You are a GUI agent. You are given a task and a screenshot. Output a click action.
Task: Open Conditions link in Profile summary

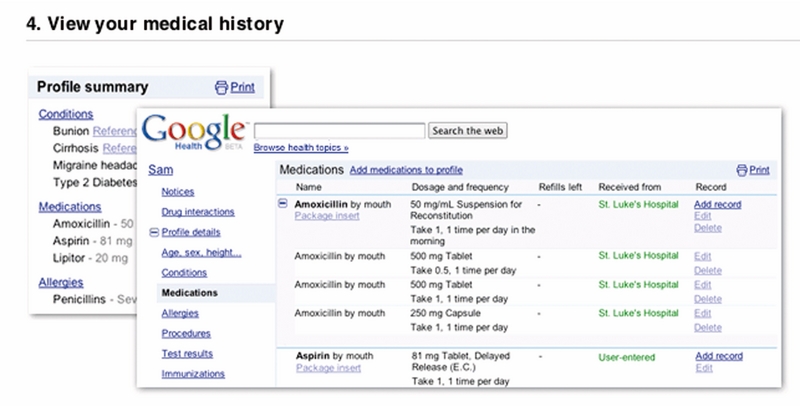point(66,114)
